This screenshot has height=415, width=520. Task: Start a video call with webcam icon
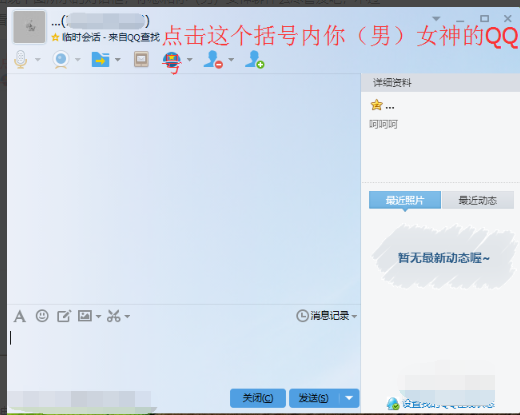tap(61, 60)
